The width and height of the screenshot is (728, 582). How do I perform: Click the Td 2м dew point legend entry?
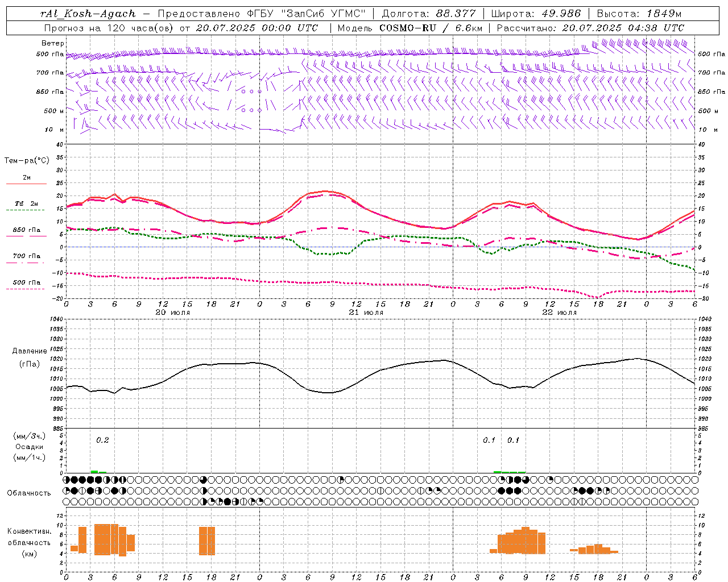coord(26,203)
